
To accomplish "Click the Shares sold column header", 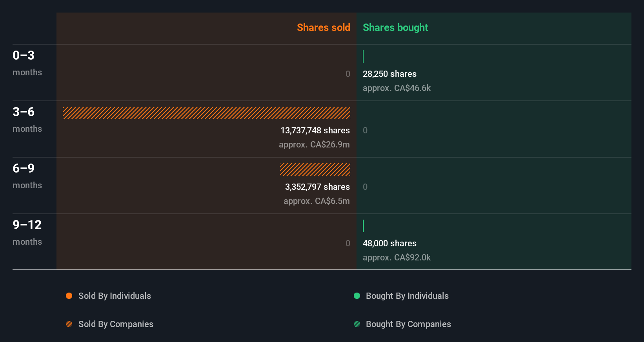I will click(x=324, y=27).
